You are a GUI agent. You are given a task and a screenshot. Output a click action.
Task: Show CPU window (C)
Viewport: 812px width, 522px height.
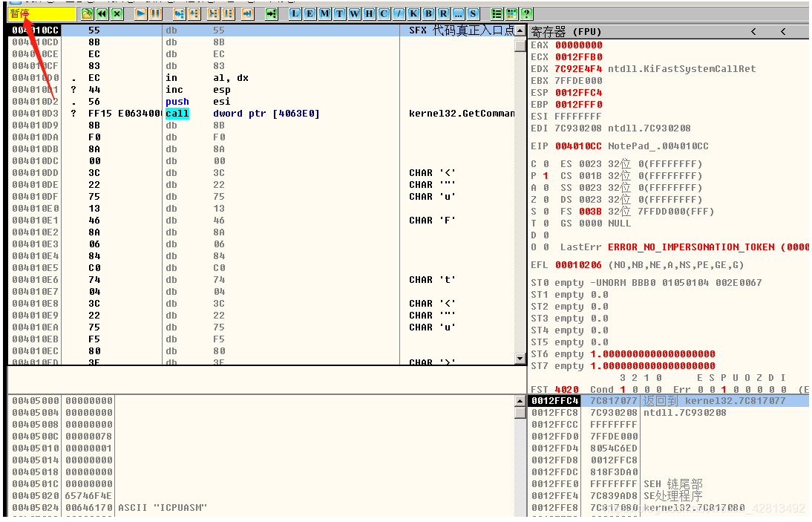(384, 14)
